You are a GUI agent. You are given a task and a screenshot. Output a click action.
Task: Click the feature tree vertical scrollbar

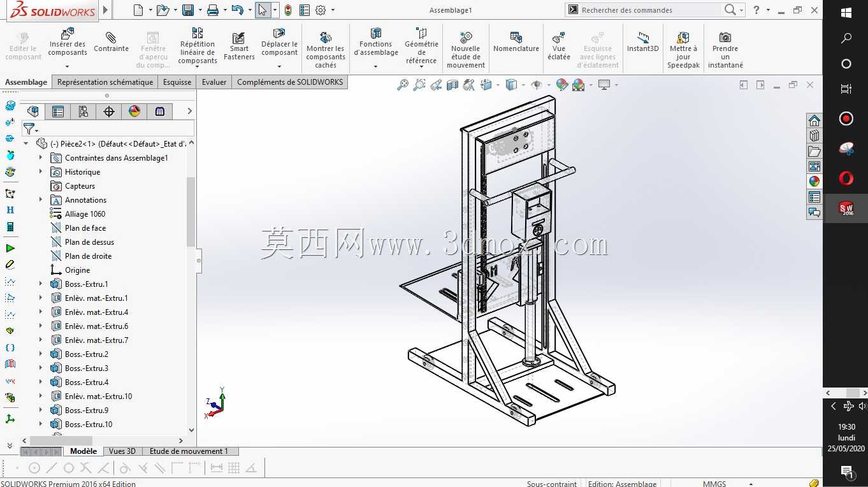(191, 212)
